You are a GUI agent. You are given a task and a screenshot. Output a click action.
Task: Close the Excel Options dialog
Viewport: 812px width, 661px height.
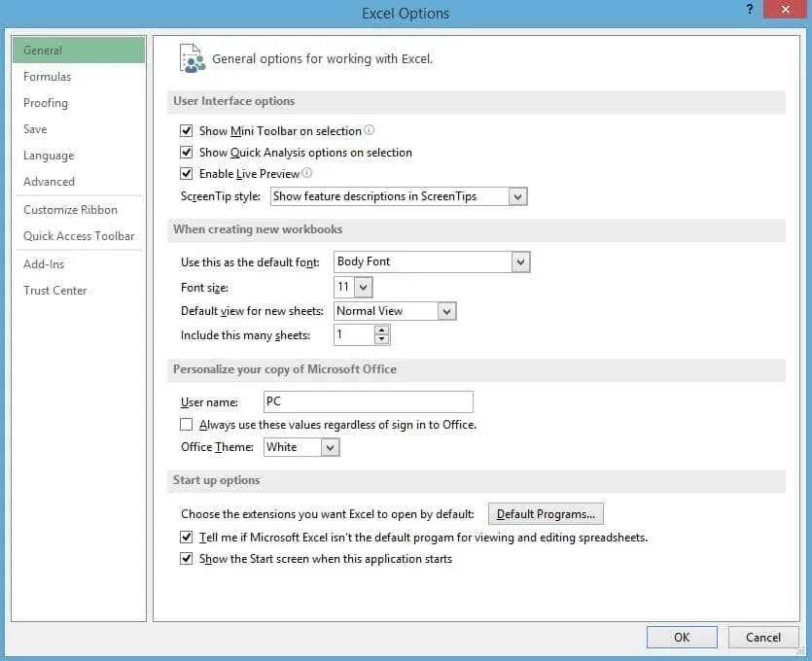785,10
